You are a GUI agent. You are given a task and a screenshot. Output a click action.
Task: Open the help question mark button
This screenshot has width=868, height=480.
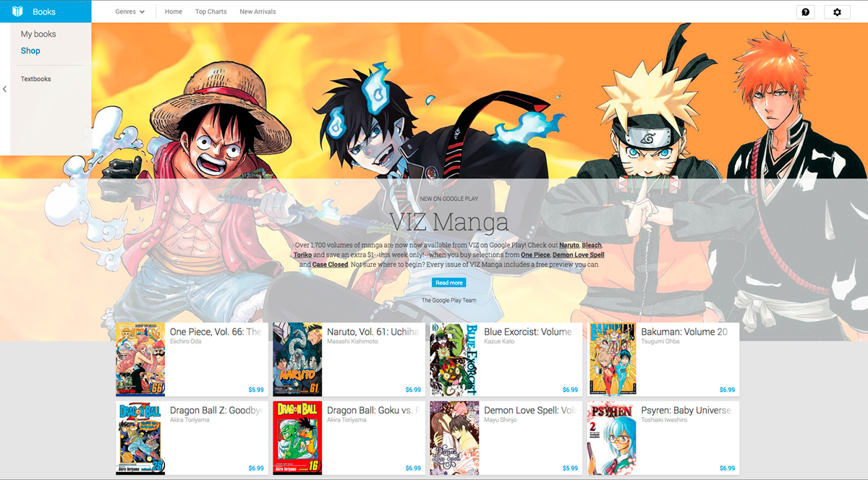click(805, 12)
